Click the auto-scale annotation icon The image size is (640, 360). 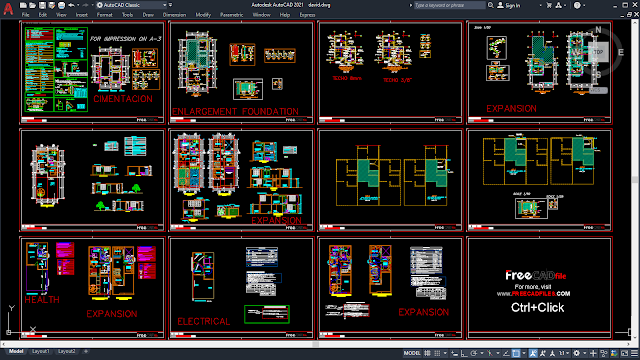coord(542,353)
